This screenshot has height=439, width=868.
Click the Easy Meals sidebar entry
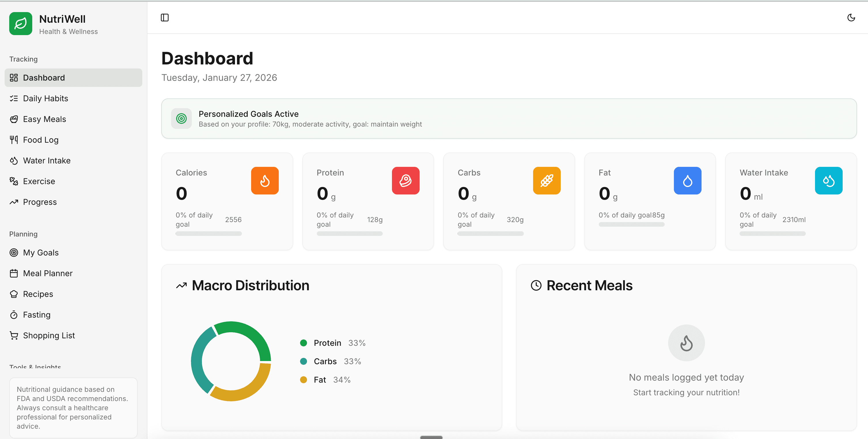44,119
